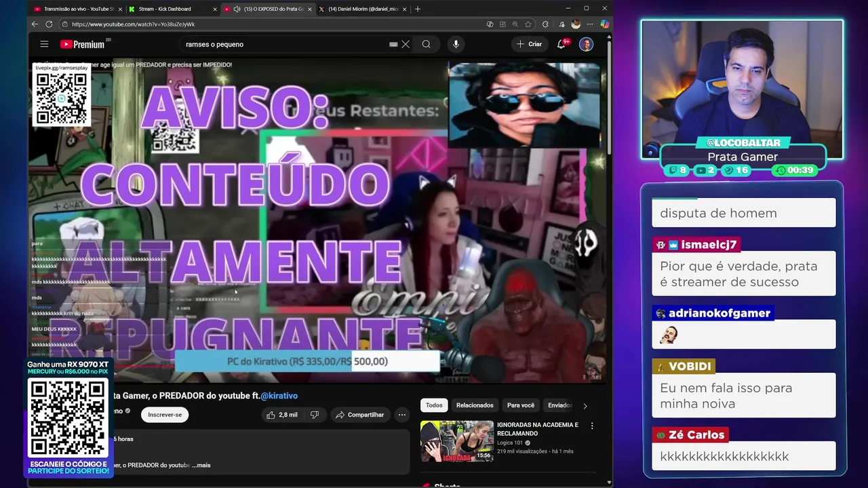The image size is (868, 488).
Task: Click the Zé Carlos chat username
Action: pyautogui.click(x=696, y=435)
